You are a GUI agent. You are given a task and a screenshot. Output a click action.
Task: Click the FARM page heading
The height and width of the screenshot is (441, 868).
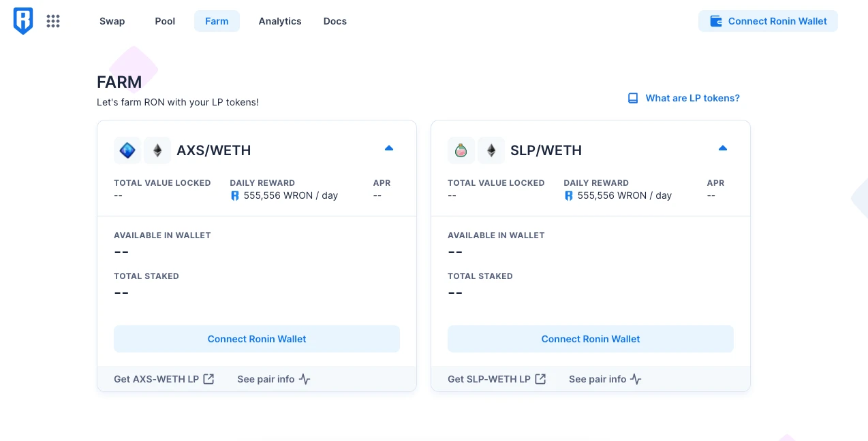tap(119, 82)
